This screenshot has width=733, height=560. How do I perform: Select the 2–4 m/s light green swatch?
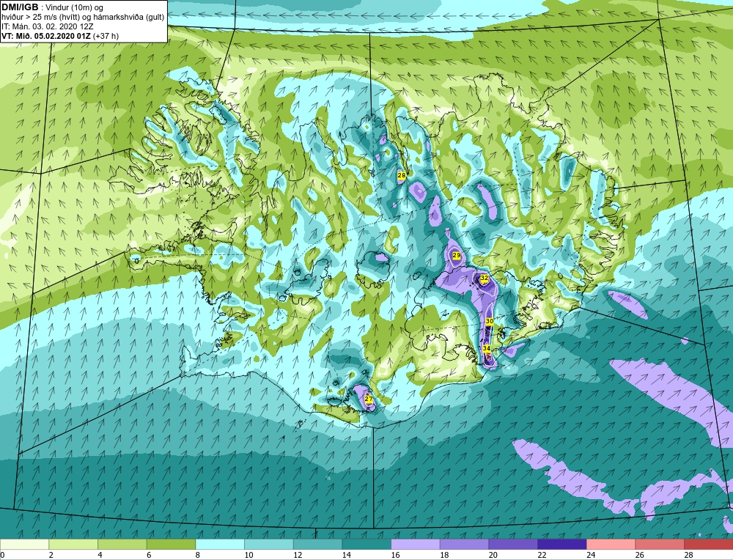coord(73,544)
